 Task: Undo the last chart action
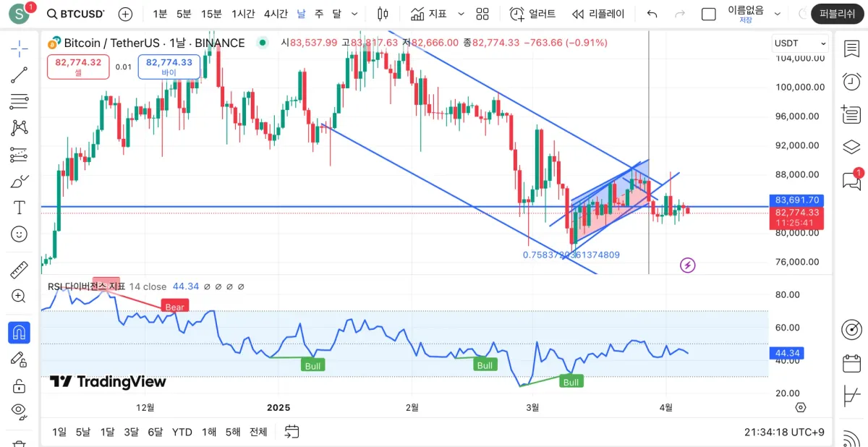pos(652,14)
